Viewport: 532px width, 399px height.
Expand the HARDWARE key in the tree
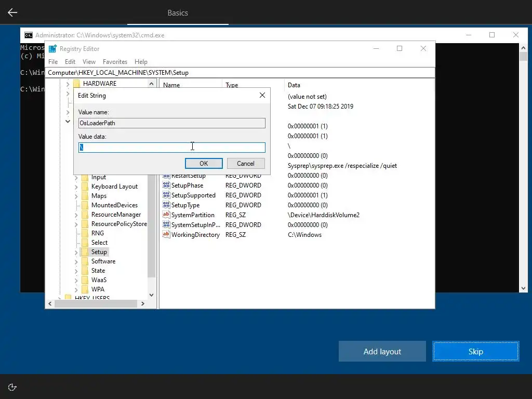point(68,84)
